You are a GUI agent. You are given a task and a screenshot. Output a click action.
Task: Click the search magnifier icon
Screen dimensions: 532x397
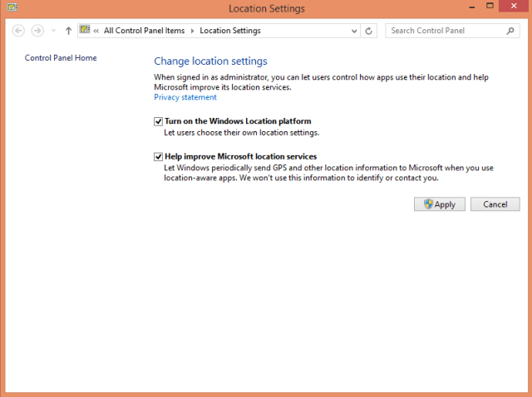click(x=510, y=31)
